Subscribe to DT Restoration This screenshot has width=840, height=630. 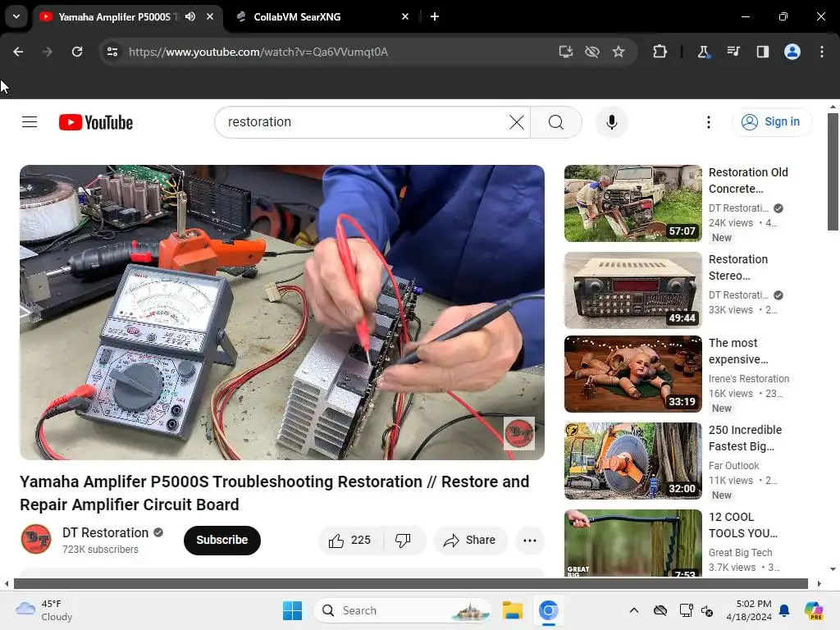pyautogui.click(x=221, y=540)
